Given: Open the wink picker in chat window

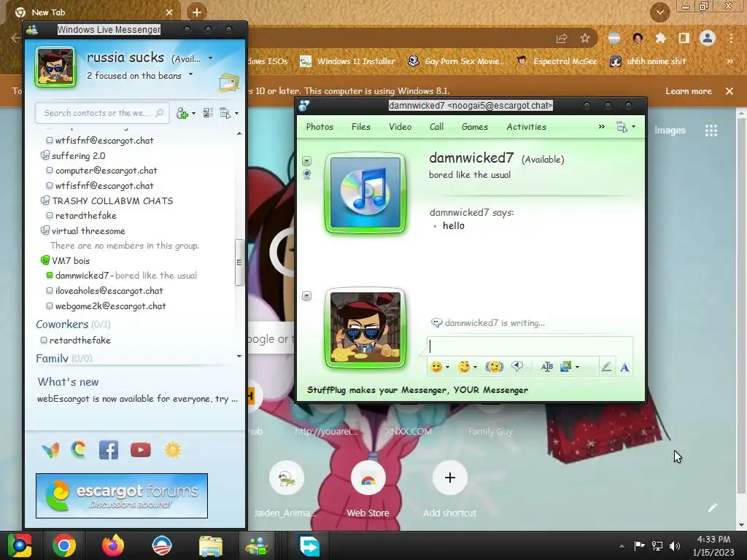Looking at the screenshot, I should click(464, 367).
